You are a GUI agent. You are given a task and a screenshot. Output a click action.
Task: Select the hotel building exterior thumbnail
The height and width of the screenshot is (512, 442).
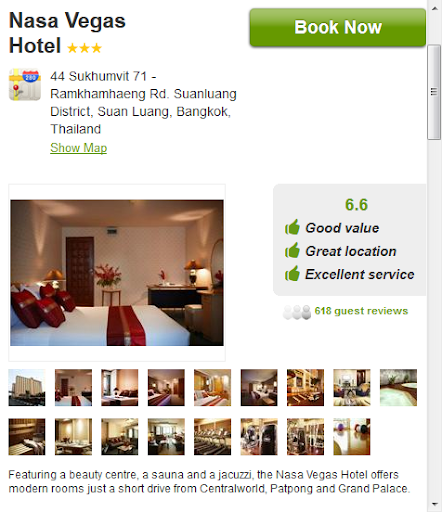pyautogui.click(x=27, y=387)
